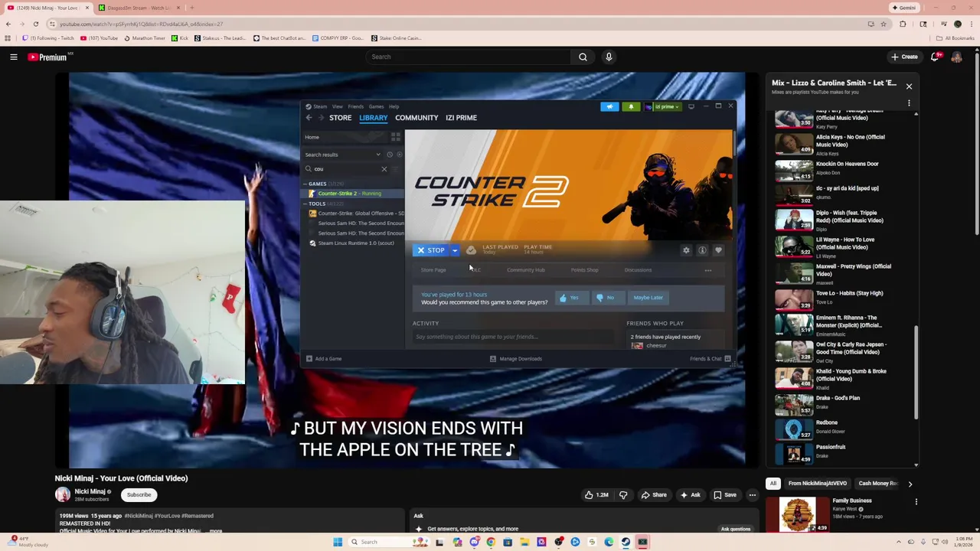980x551 pixels.
Task: Open Steam library recent filter clock icon
Action: (389, 155)
